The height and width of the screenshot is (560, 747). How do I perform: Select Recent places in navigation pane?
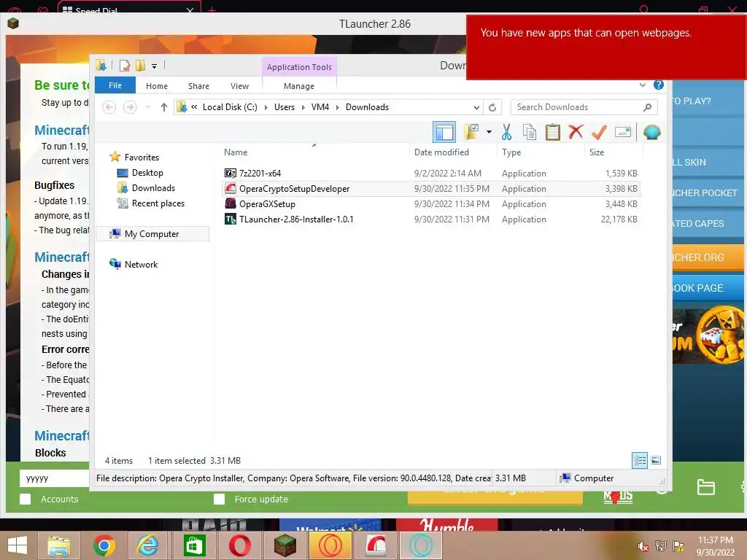coord(158,203)
